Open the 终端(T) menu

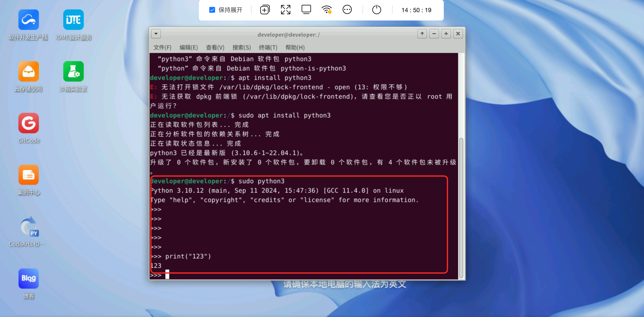[x=268, y=47]
